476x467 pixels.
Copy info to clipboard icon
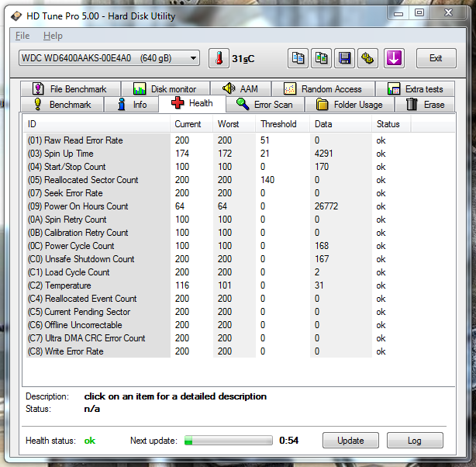(x=298, y=58)
